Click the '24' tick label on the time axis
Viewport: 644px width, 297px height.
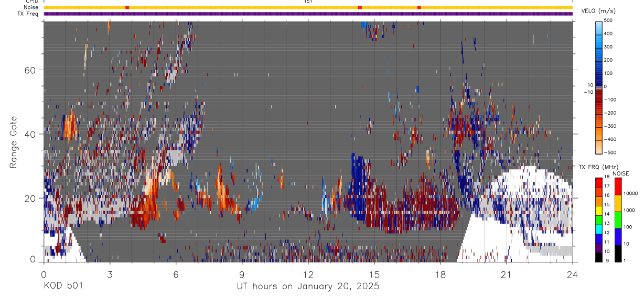[573, 274]
